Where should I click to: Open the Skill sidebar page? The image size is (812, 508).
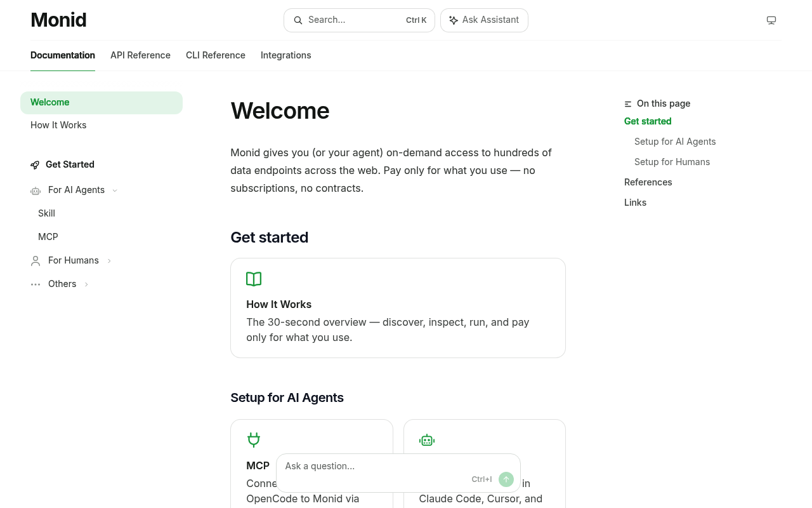tap(46, 213)
